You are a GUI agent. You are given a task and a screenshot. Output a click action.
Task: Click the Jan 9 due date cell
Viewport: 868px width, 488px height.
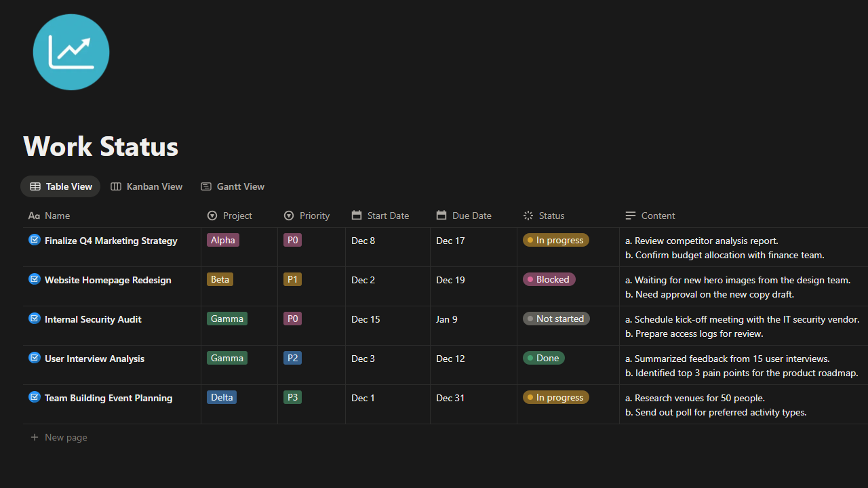[x=473, y=325]
